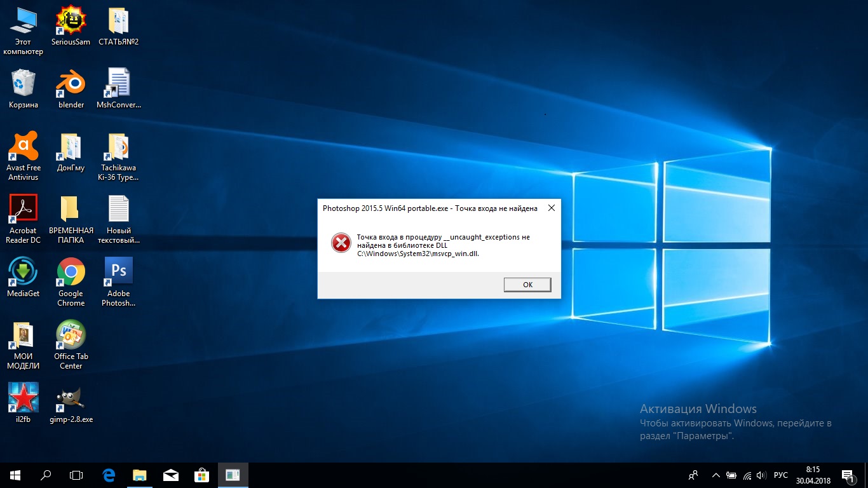Select the СТАТЬЯ№2 folder on the desktop
The width and height of the screenshot is (868, 488).
click(118, 26)
